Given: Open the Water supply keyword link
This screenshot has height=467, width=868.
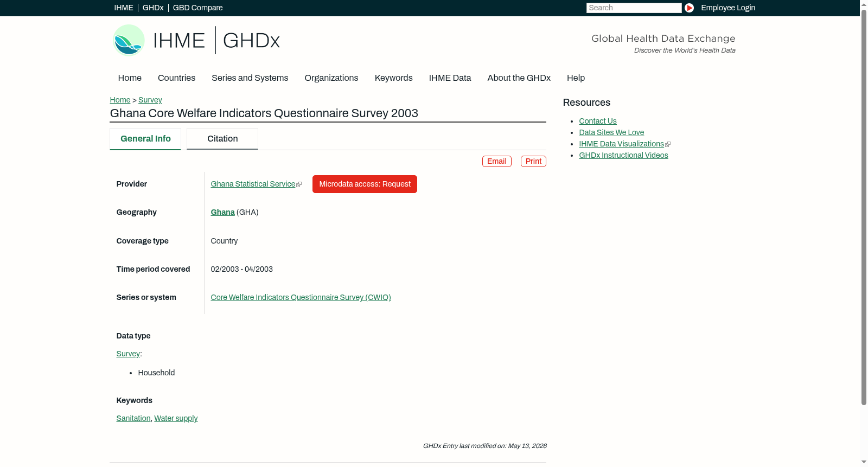Looking at the screenshot, I should (x=176, y=418).
